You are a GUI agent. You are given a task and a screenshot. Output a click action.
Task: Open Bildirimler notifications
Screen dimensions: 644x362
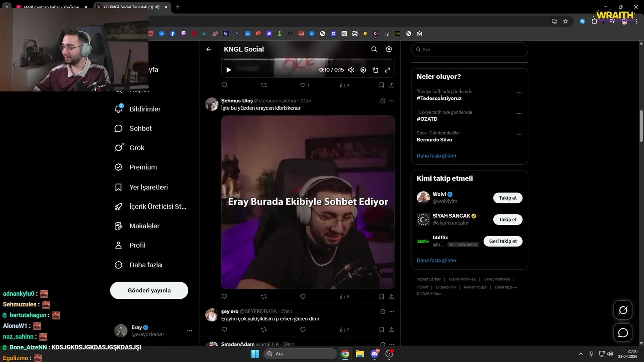click(x=138, y=109)
